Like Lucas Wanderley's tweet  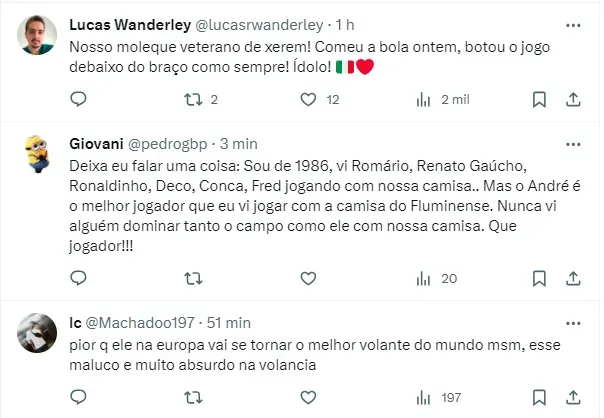(x=308, y=99)
